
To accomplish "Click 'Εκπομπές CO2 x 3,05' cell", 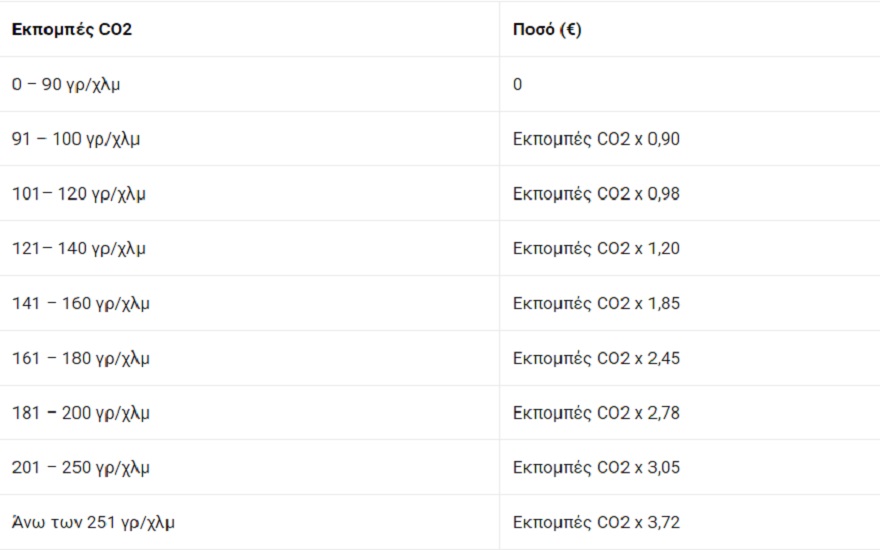I will click(596, 468).
